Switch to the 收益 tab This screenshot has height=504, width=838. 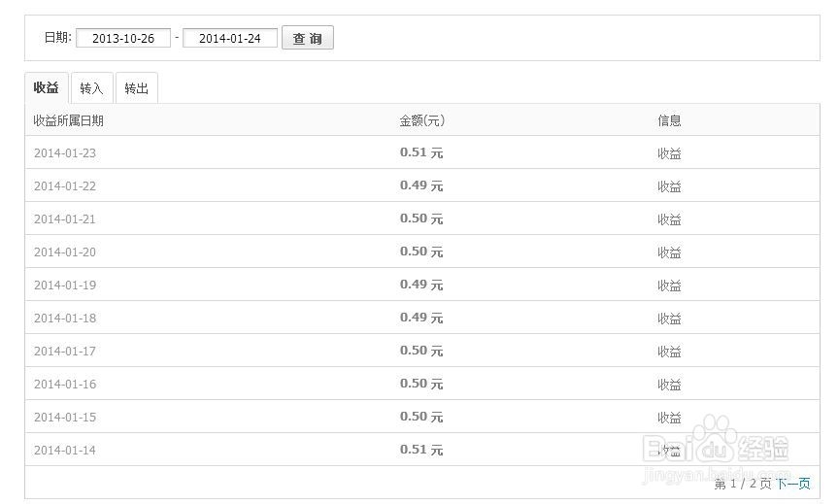tap(47, 87)
